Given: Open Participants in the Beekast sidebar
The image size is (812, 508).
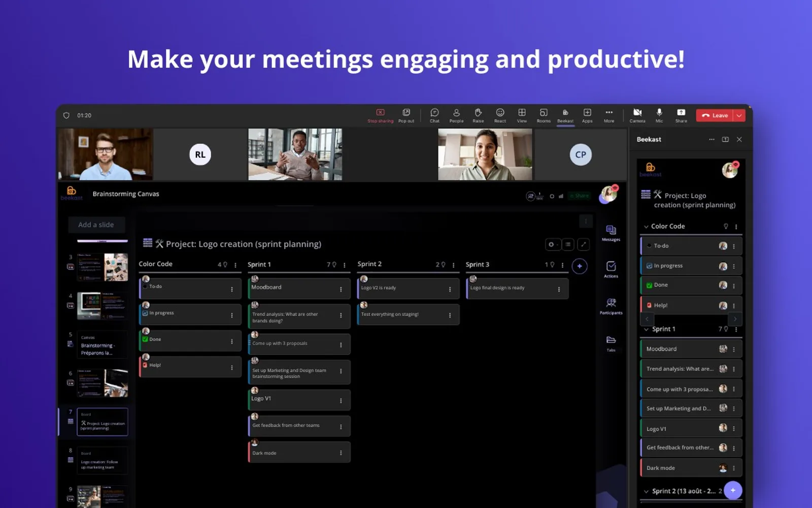Looking at the screenshot, I should [611, 306].
